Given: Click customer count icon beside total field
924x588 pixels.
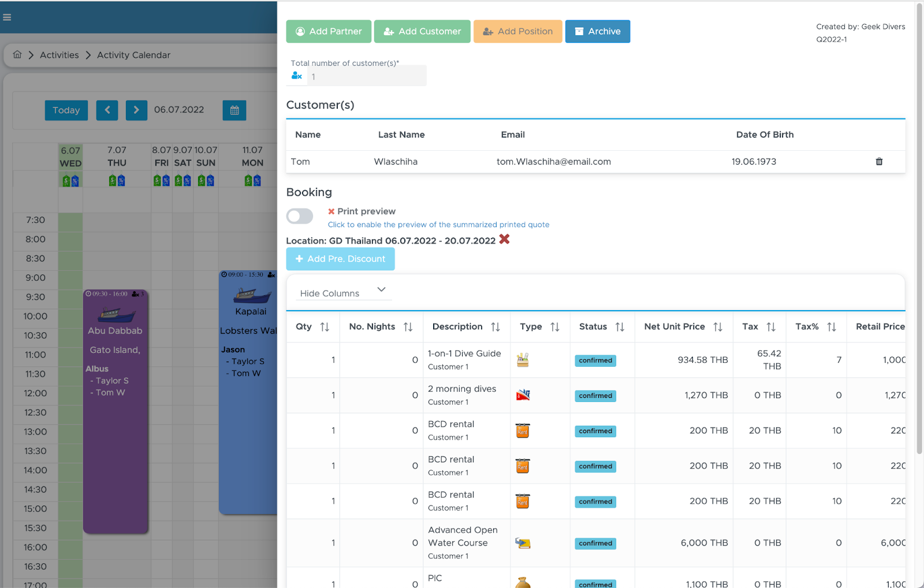Looking at the screenshot, I should click(x=297, y=76).
